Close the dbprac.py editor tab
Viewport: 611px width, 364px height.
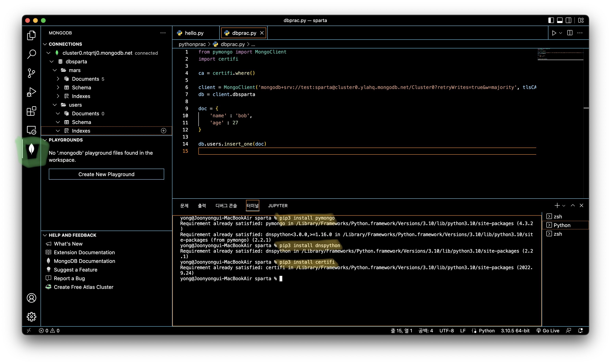click(262, 33)
